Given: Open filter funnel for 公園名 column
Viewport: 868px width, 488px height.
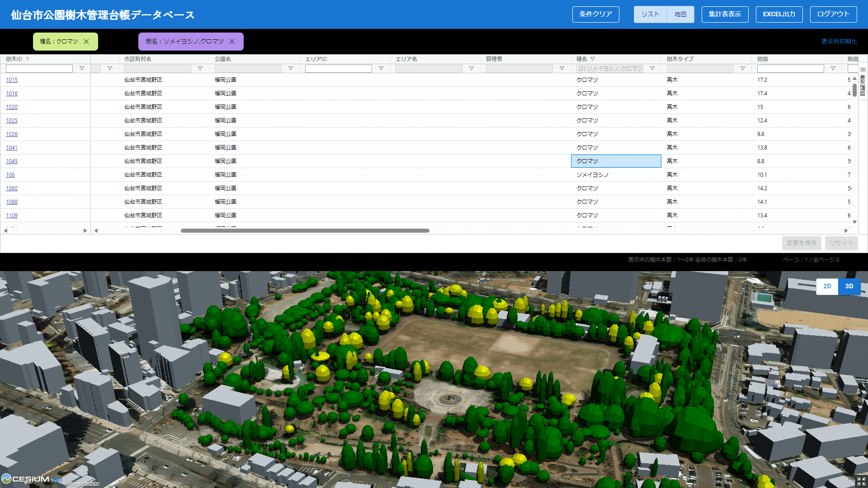Looking at the screenshot, I should pos(291,69).
